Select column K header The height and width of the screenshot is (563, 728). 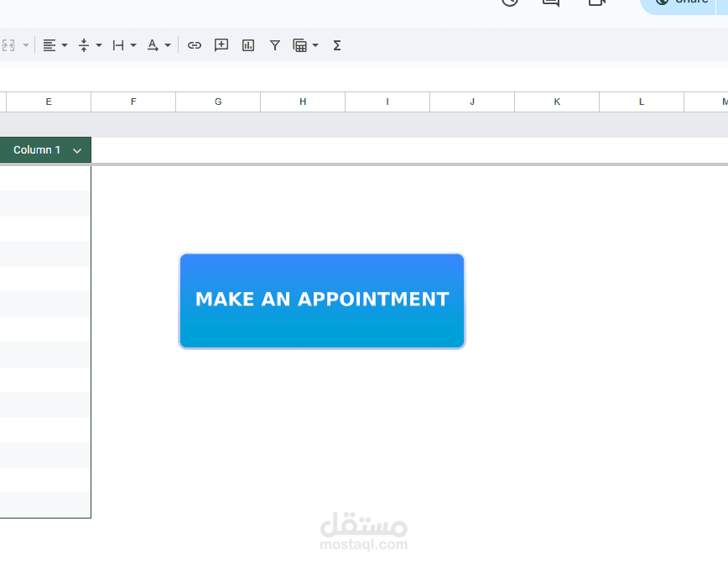click(557, 102)
